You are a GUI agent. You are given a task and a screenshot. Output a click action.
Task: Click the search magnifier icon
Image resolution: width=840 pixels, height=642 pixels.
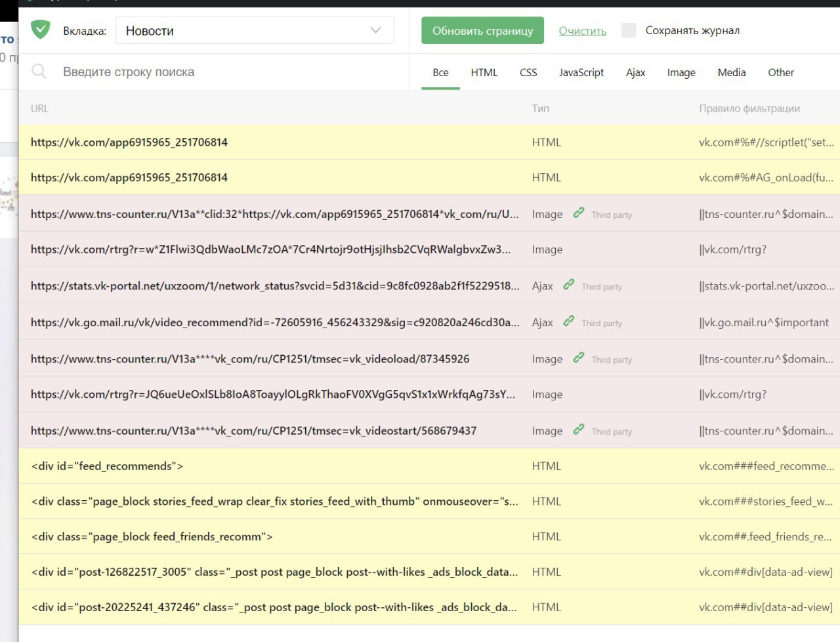[x=39, y=72]
